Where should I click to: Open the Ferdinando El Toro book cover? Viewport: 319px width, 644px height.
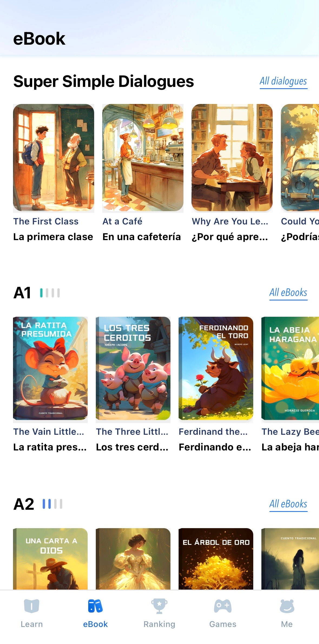(x=216, y=368)
